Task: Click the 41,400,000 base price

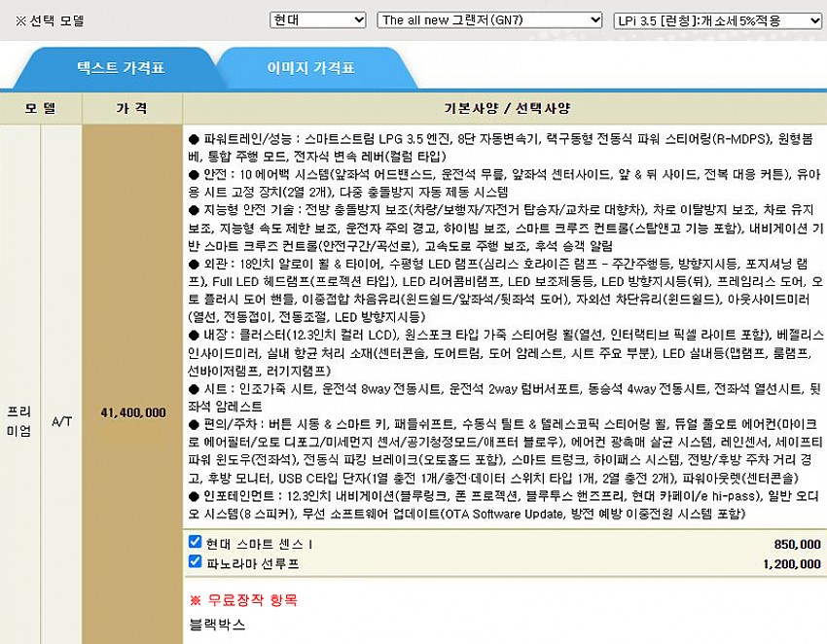Action: pyautogui.click(x=133, y=412)
